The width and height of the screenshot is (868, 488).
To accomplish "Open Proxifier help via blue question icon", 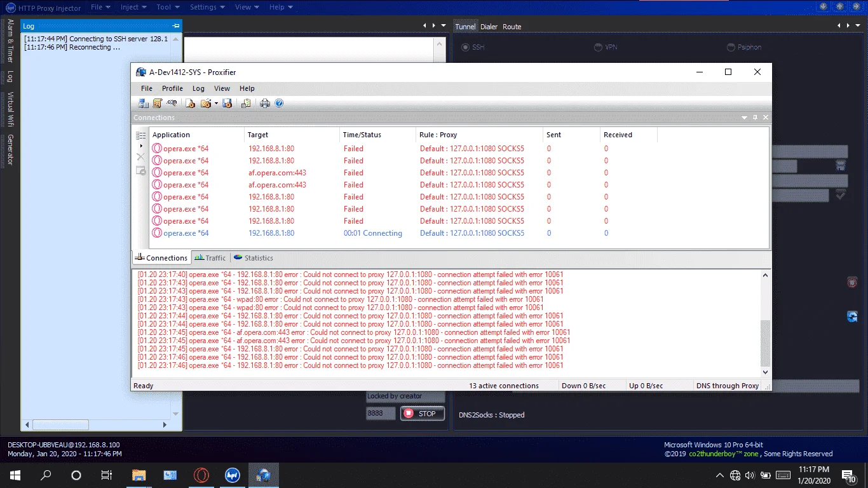I will 278,104.
